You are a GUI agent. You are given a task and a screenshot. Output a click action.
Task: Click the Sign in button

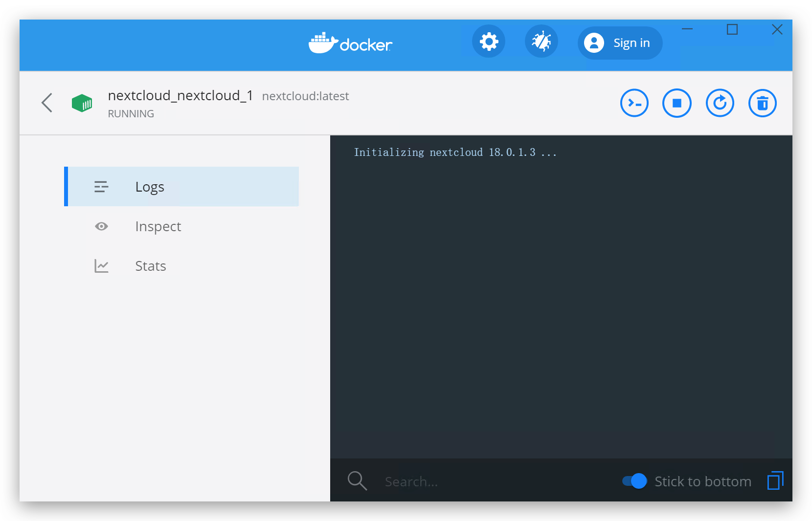tap(620, 43)
